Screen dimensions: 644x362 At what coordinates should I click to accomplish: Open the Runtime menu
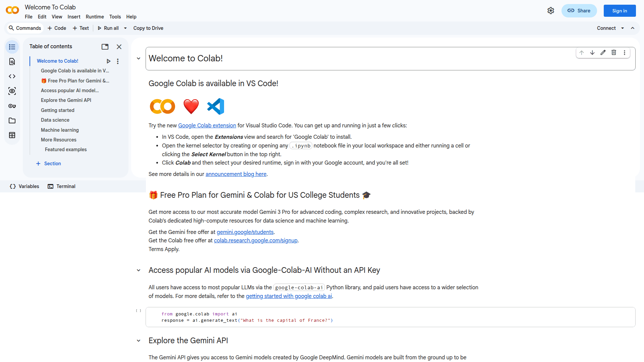(95, 17)
